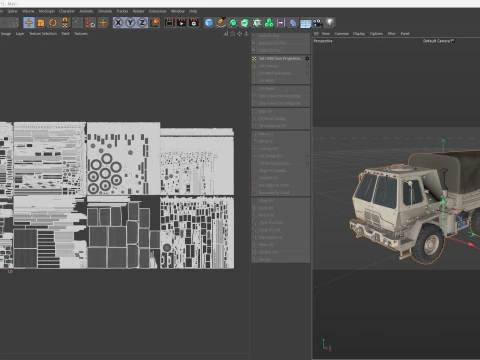Open the Textures menu in the UV editor
This screenshot has height=360, width=480.
point(81,34)
